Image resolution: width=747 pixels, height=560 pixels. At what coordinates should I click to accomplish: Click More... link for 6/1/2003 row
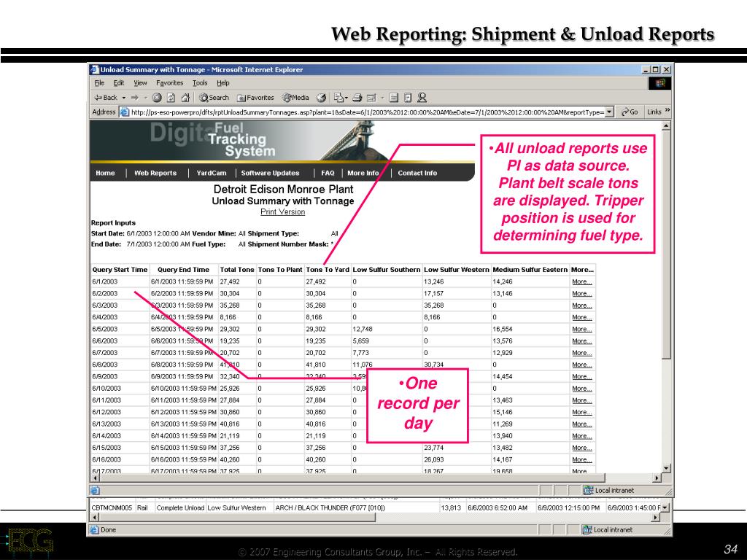click(x=581, y=282)
